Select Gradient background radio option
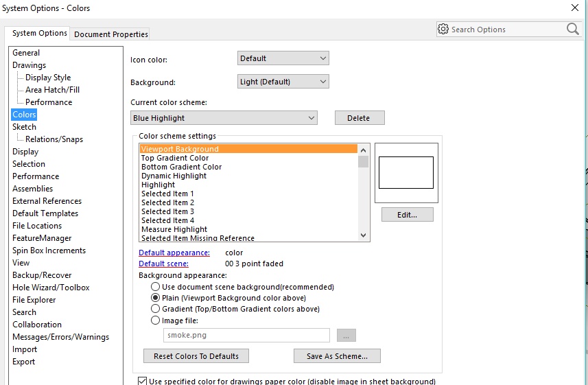The width and height of the screenshot is (588, 385). click(x=156, y=309)
